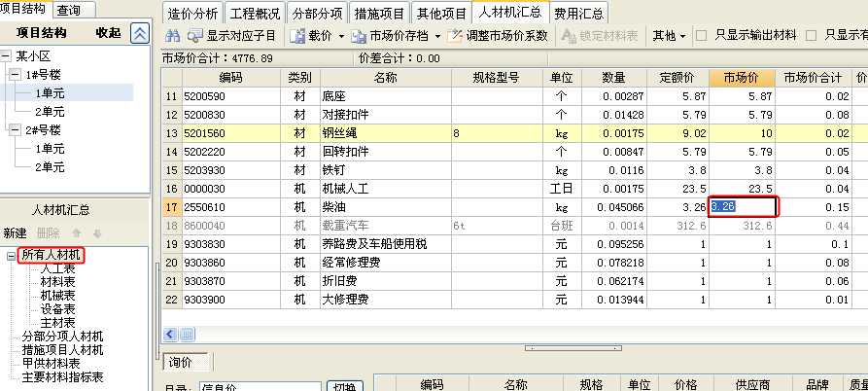Toggle the 只显示输出材料 checkbox

click(702, 36)
